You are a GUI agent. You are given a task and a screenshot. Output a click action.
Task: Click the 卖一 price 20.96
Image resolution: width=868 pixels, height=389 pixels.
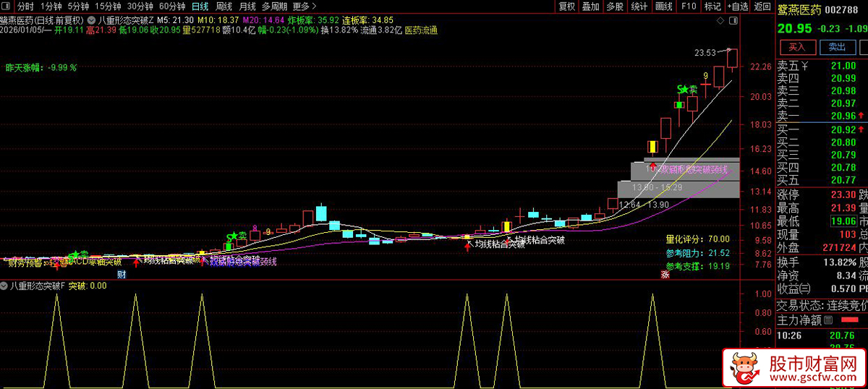[843, 116]
